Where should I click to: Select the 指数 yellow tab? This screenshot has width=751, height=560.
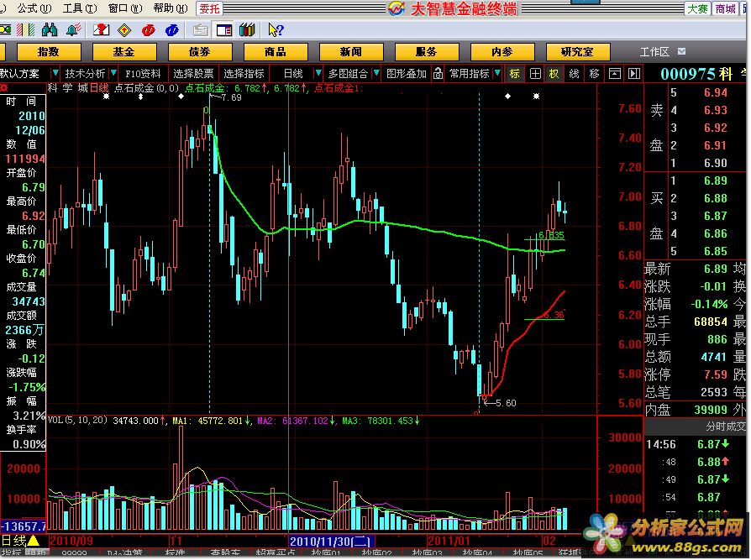point(49,52)
